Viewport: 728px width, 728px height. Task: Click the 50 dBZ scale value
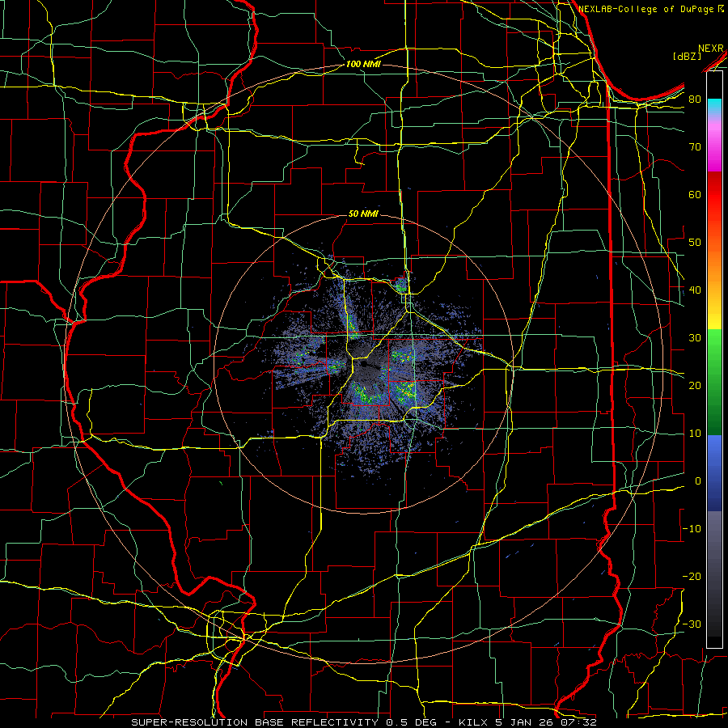tap(695, 243)
